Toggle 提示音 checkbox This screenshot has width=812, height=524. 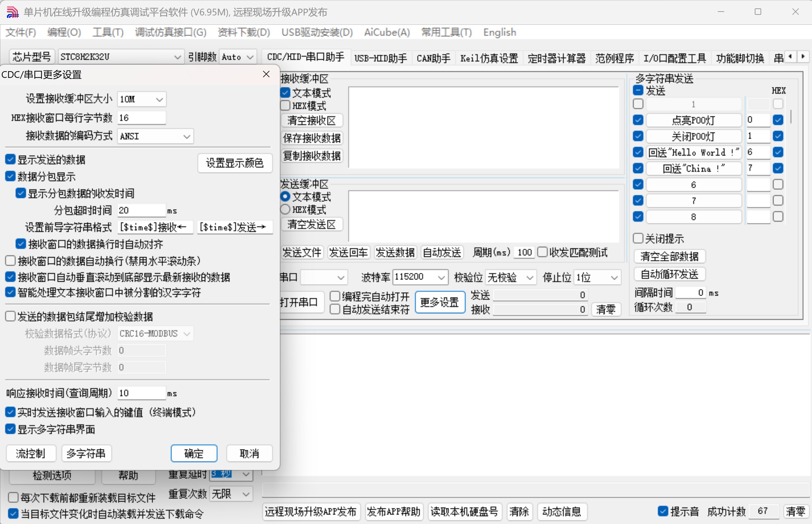[x=662, y=511]
